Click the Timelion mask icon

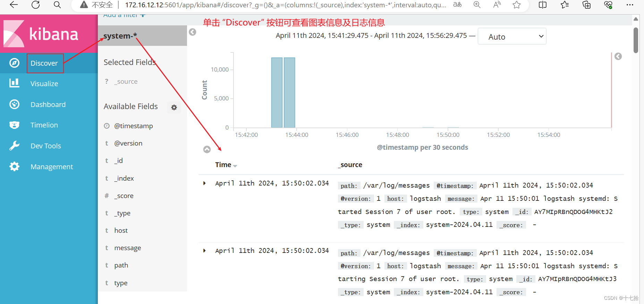click(x=14, y=125)
